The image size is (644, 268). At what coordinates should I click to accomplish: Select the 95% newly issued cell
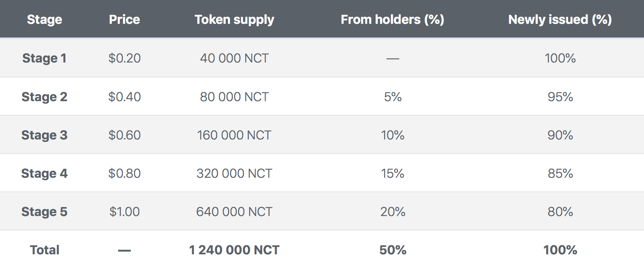(560, 96)
